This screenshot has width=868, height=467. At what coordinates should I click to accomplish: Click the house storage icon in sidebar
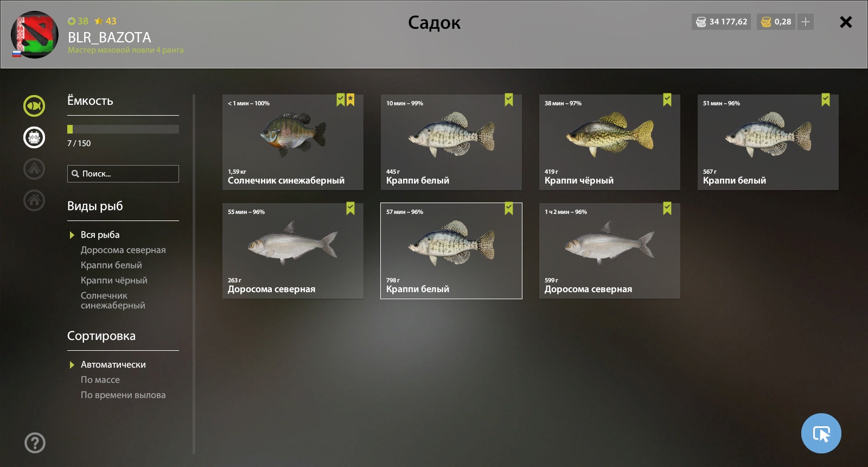[x=34, y=200]
